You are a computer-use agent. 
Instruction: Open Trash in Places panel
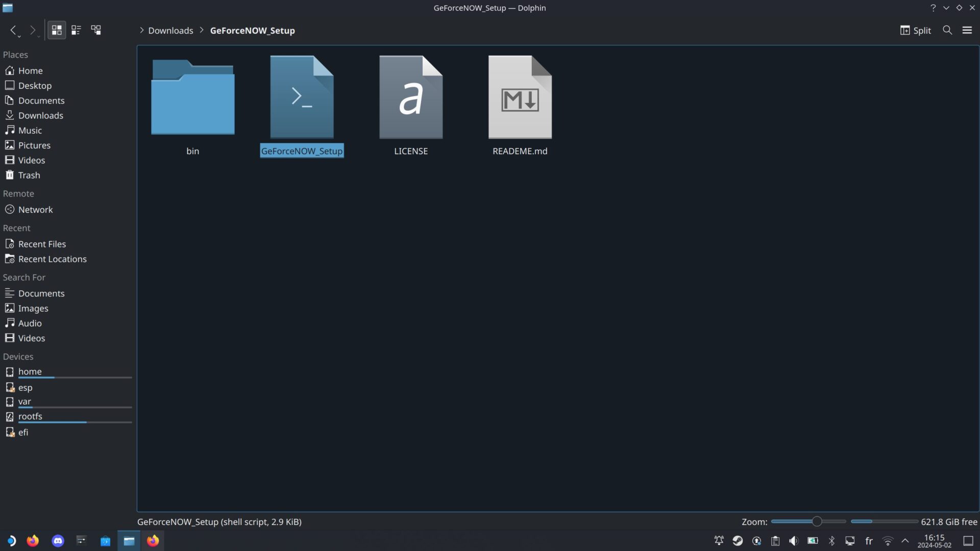point(29,175)
